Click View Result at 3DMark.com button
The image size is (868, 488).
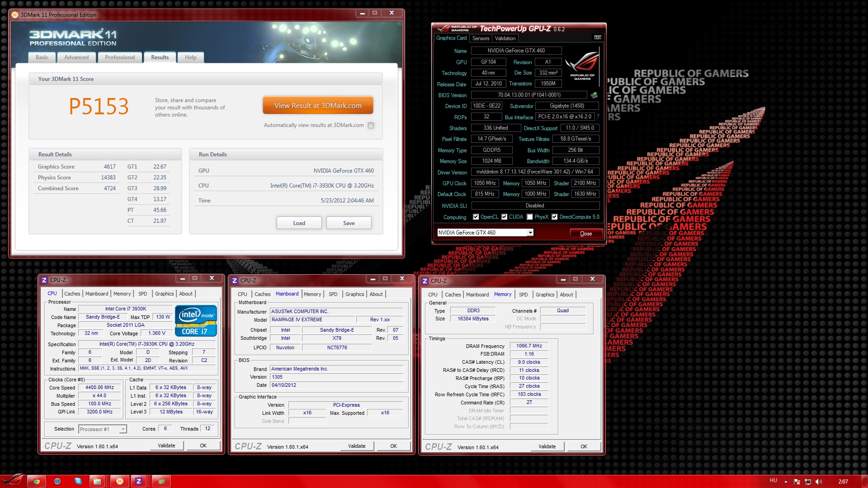tap(318, 106)
